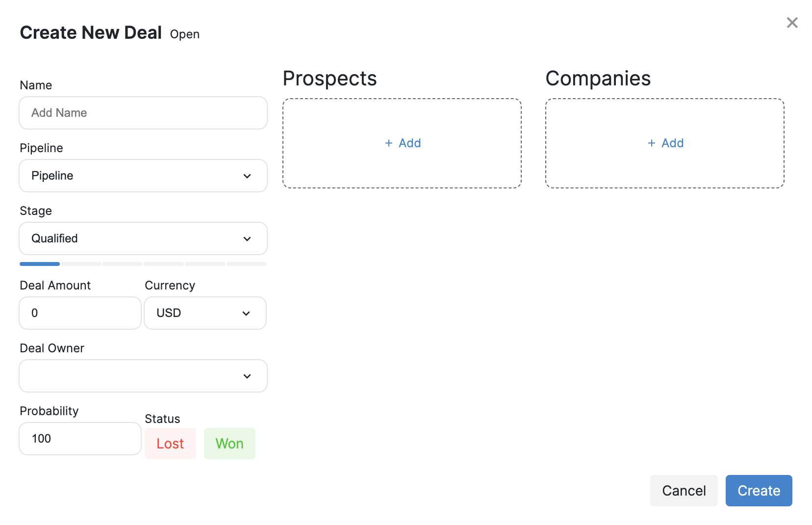
Task: Click into the Probability field showing 100
Action: point(80,439)
